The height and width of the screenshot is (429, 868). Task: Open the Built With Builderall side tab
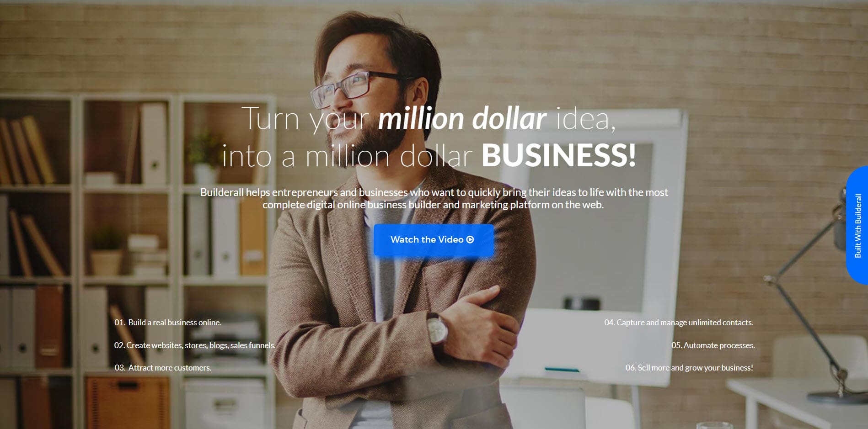coord(857,226)
